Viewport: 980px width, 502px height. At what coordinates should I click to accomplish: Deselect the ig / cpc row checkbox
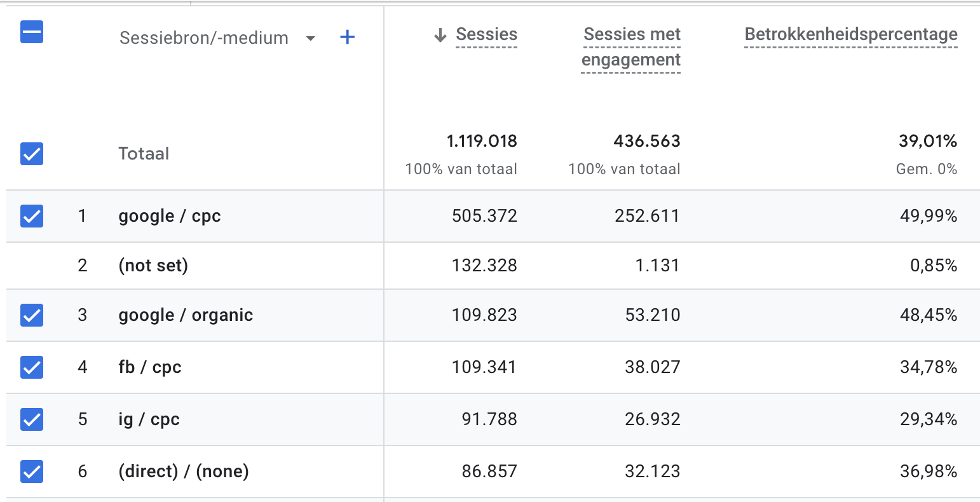(32, 419)
